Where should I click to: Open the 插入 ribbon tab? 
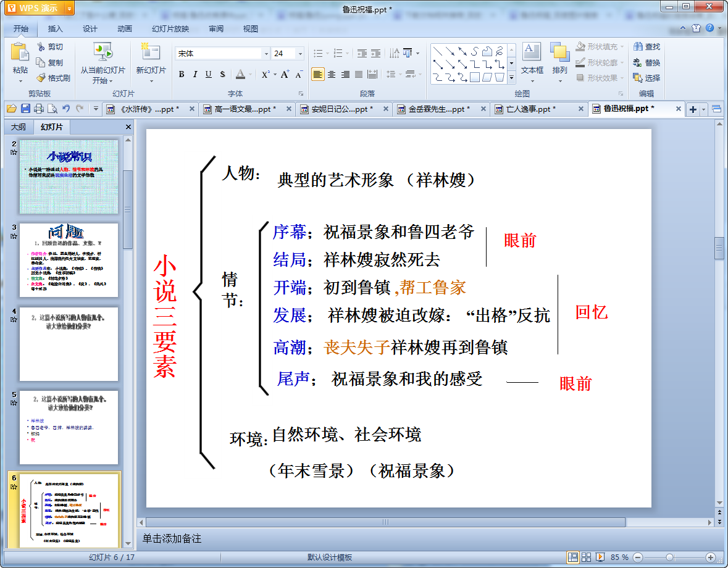click(x=55, y=29)
